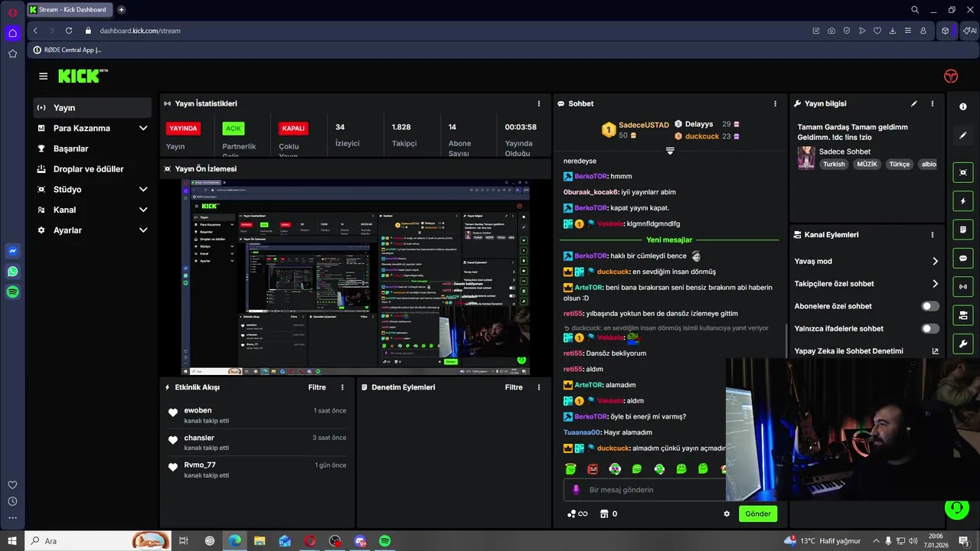980x551 pixels.
Task: Click the Türkçe tag chip
Action: (900, 164)
